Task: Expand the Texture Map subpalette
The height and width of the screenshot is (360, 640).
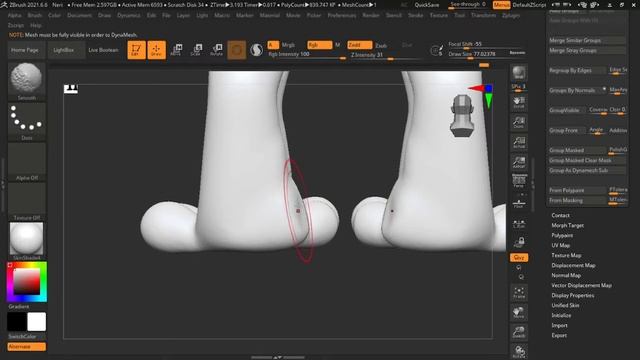Action: pyautogui.click(x=566, y=256)
